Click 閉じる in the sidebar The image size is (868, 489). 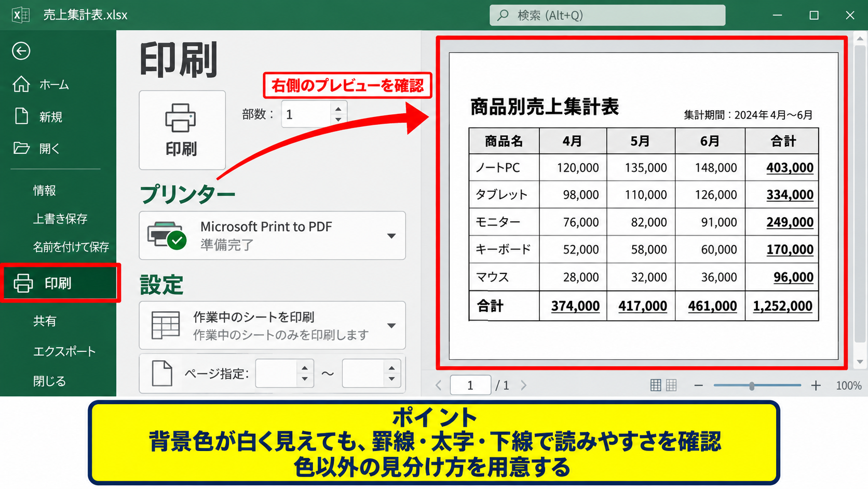tap(50, 381)
